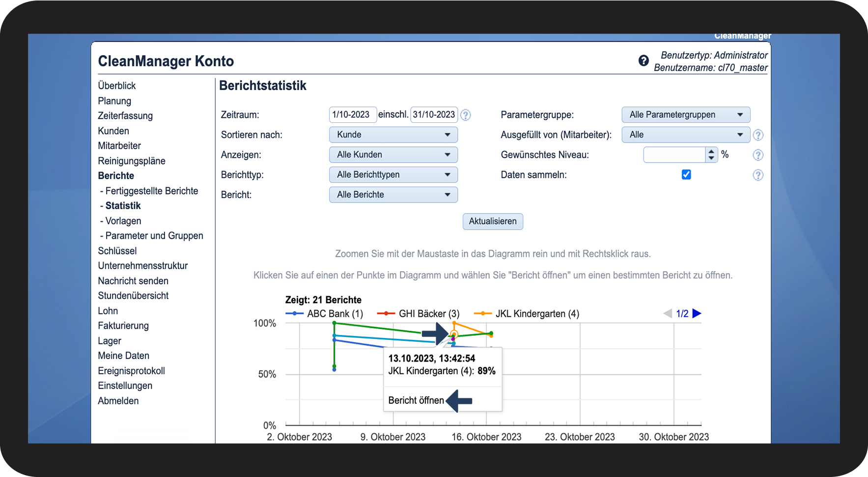Click help icon beside Gewünschtes Niveau

point(758,155)
